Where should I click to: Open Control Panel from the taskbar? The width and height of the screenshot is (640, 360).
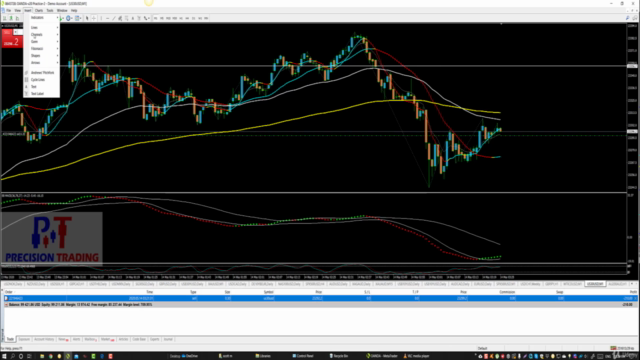tap(303, 356)
